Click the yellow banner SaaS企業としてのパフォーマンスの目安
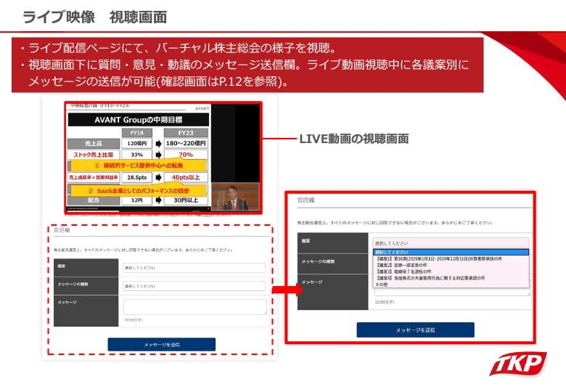 (x=139, y=191)
